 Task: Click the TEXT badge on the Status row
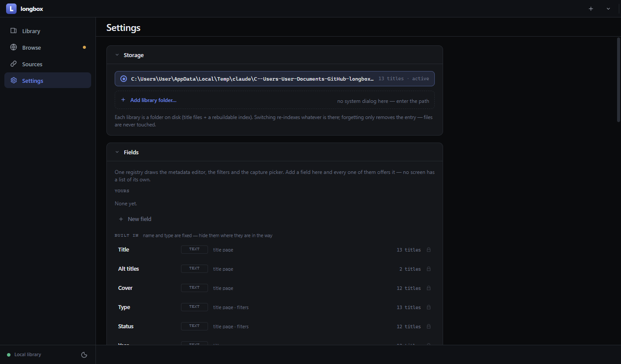(x=194, y=327)
